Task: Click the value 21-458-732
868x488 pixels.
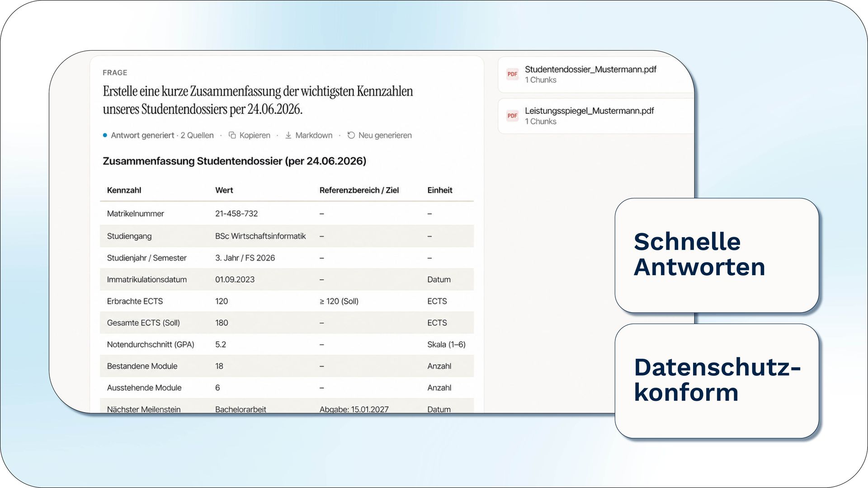Action: [x=236, y=214]
